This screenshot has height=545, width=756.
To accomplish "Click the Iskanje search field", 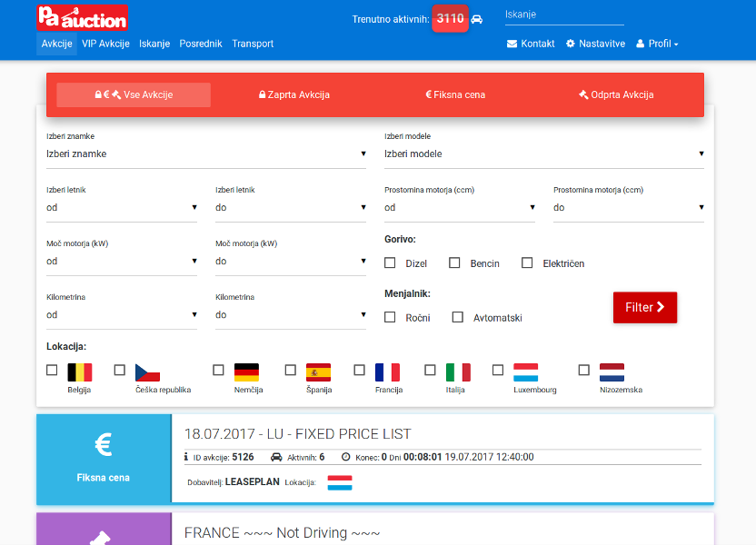I will [564, 15].
